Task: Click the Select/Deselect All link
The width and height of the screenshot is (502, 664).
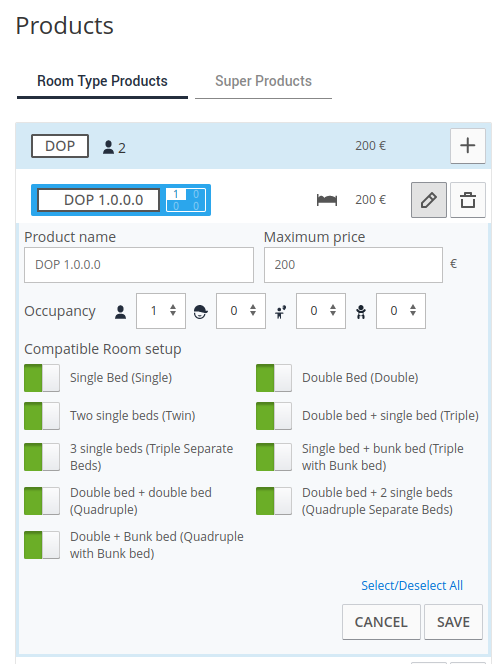Action: (x=412, y=586)
